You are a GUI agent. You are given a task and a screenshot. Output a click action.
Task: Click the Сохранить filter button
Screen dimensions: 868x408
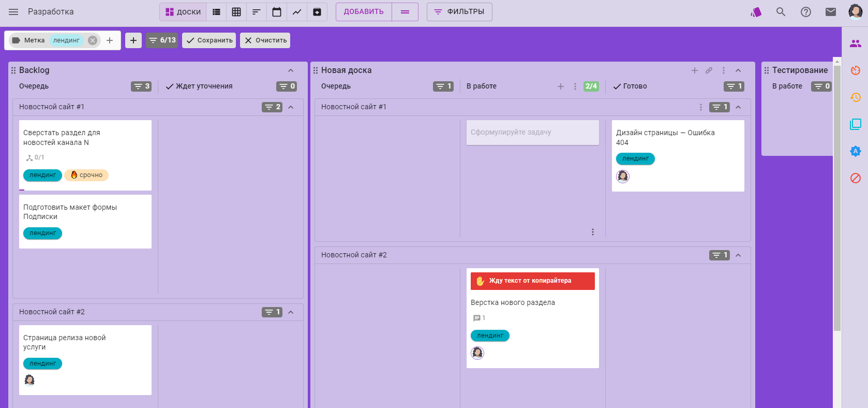pyautogui.click(x=209, y=40)
